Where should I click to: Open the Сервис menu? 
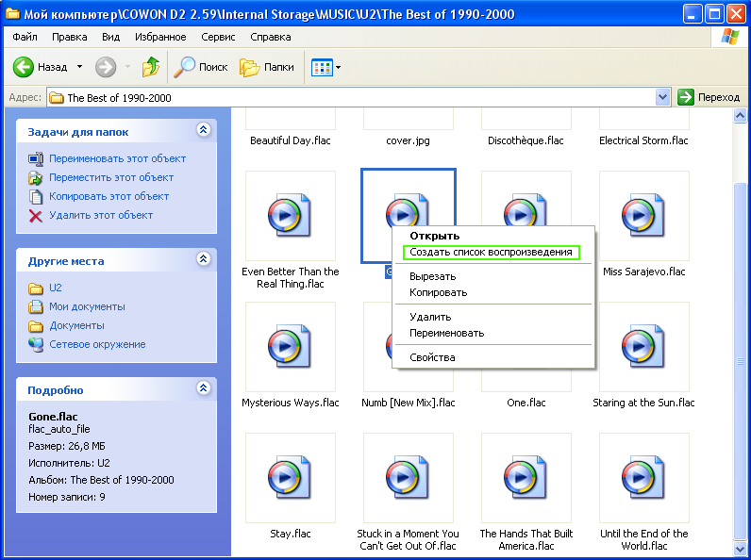pos(218,37)
